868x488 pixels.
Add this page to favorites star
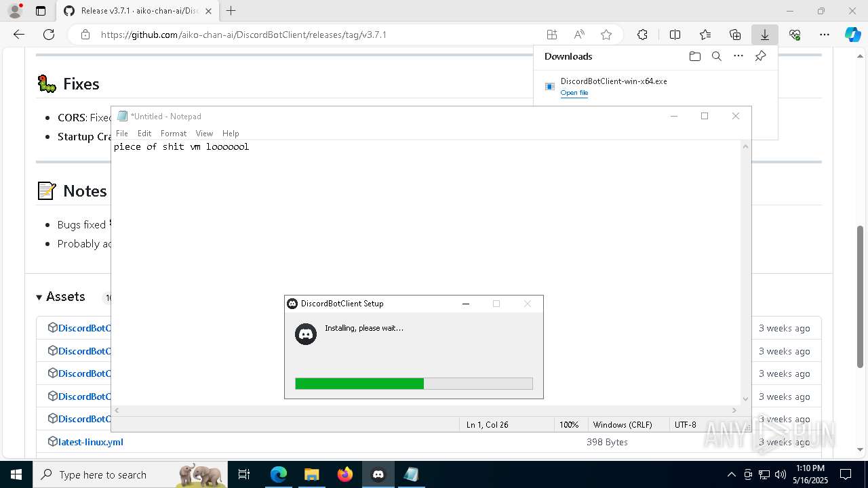[606, 35]
